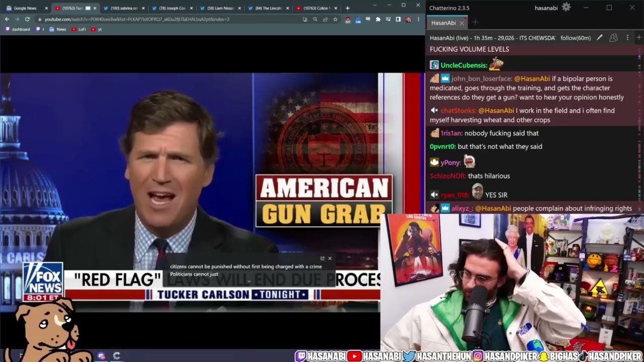Add a new Chatterino tab
Screen dimensions: 644x362
point(475,23)
